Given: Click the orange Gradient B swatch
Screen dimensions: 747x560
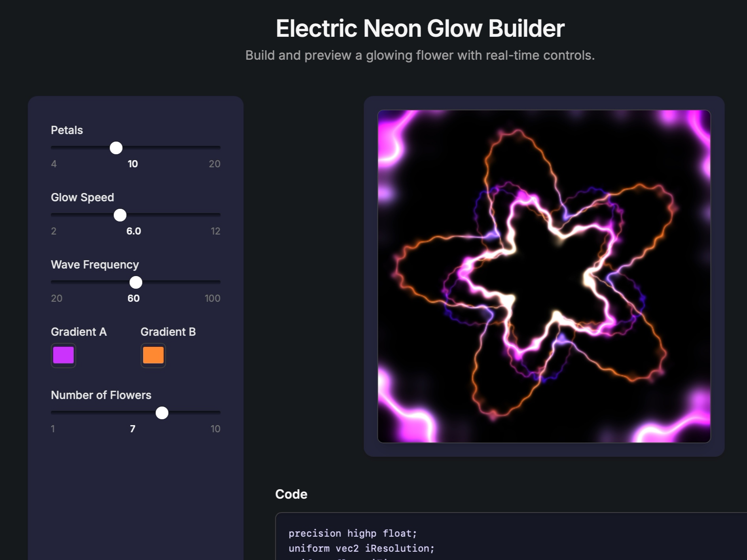Looking at the screenshot, I should coord(153,355).
